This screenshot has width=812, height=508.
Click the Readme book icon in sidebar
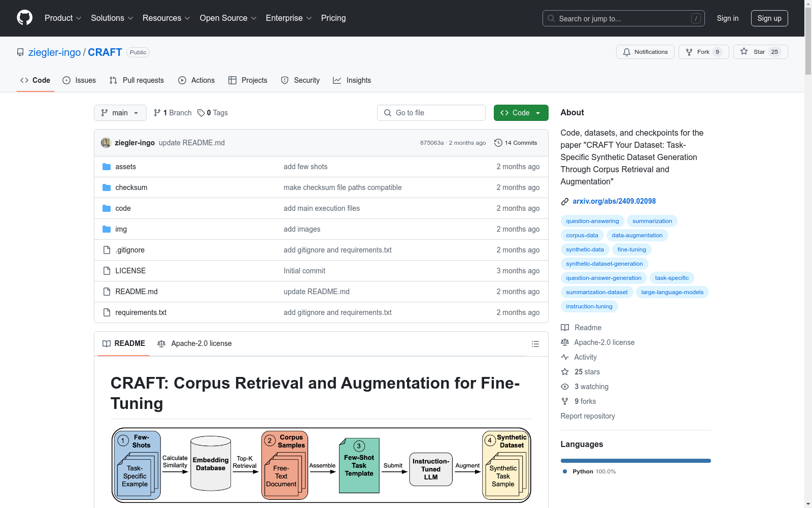pyautogui.click(x=565, y=328)
